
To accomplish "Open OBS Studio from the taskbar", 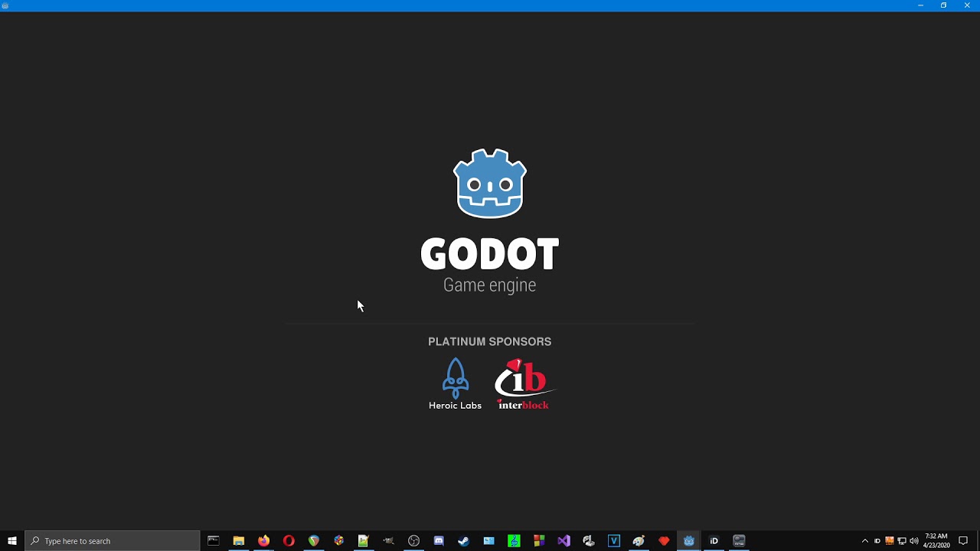I will 414,541.
